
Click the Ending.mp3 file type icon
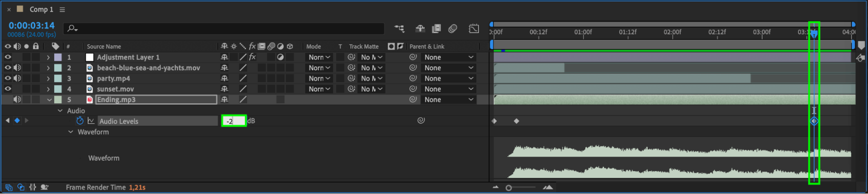(x=89, y=100)
